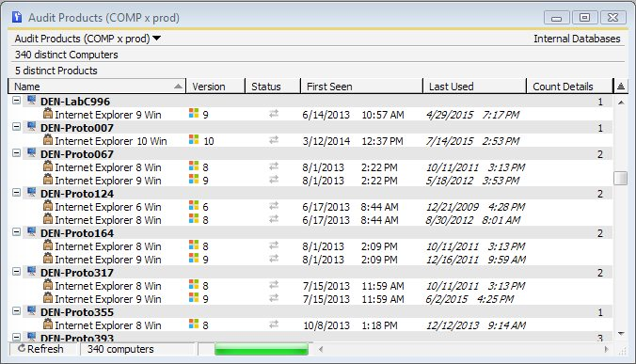Click status arrows icon for Internet Explorer 10 row

point(274,140)
